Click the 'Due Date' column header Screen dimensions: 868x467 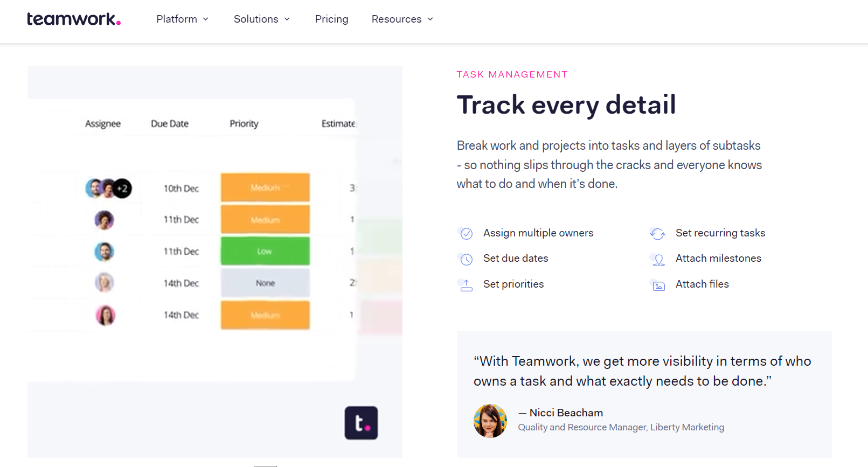(170, 123)
